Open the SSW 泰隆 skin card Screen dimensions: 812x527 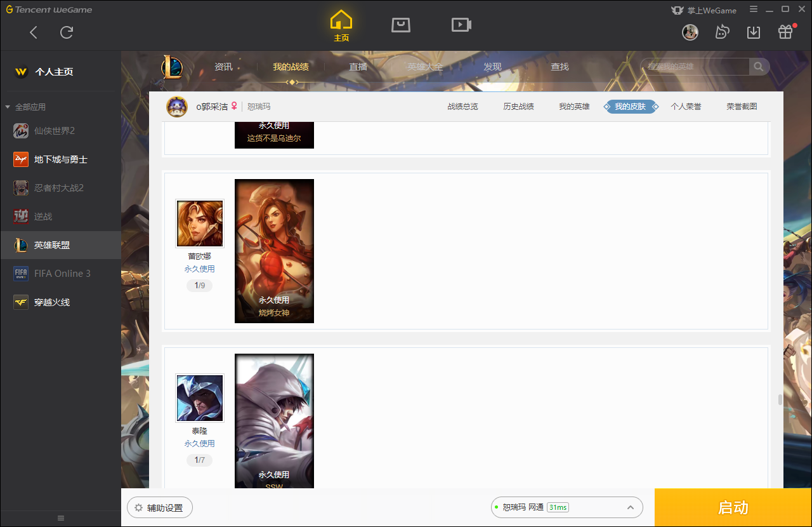(274, 422)
